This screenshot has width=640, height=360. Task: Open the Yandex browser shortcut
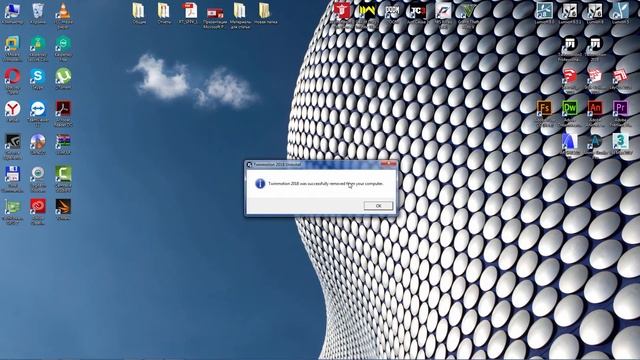pyautogui.click(x=12, y=111)
